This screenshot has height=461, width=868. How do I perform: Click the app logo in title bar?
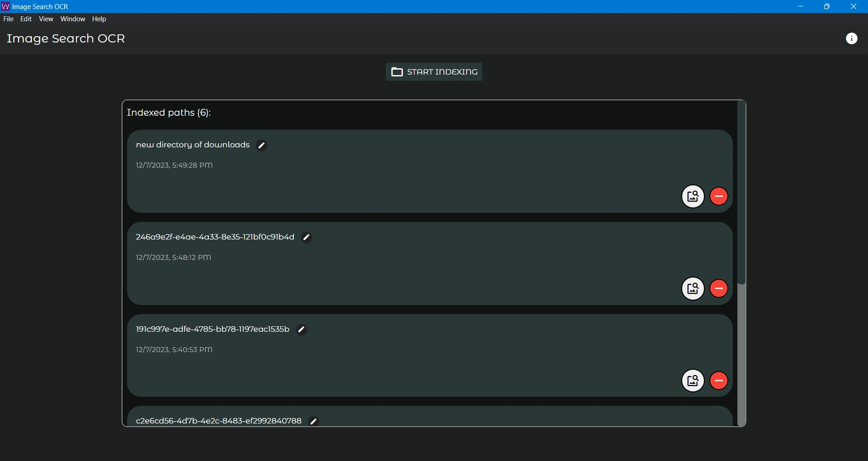coord(5,7)
